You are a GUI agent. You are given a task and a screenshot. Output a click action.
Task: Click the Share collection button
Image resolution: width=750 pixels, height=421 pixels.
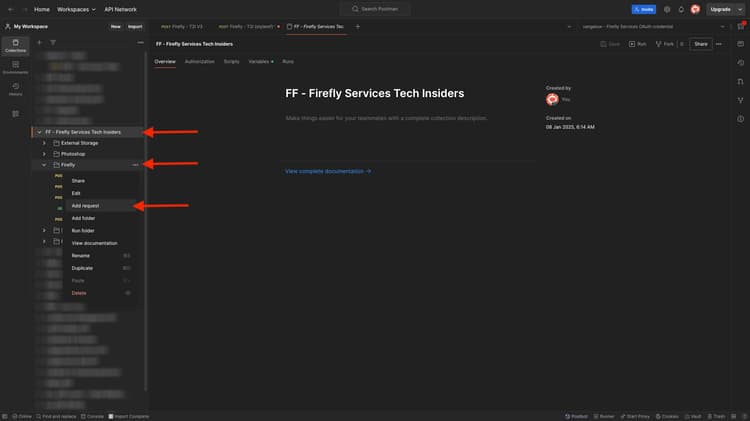[x=701, y=44]
